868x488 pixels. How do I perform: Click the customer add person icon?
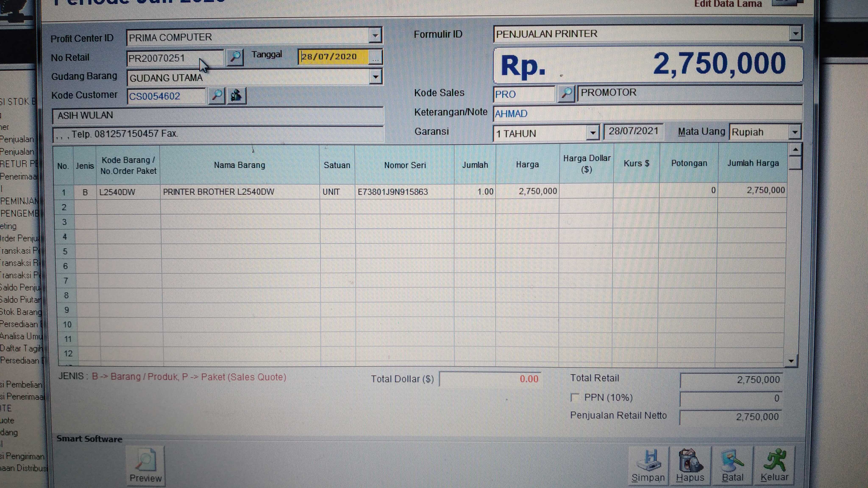236,96
